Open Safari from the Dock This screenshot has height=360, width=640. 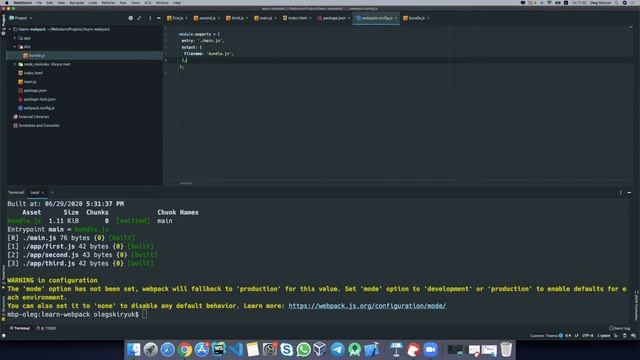point(167,350)
